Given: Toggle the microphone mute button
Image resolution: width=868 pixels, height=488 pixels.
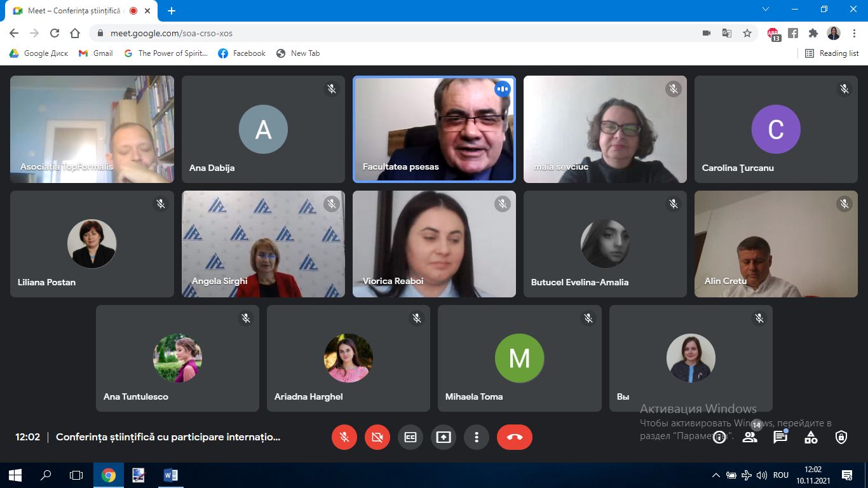Looking at the screenshot, I should pos(344,437).
